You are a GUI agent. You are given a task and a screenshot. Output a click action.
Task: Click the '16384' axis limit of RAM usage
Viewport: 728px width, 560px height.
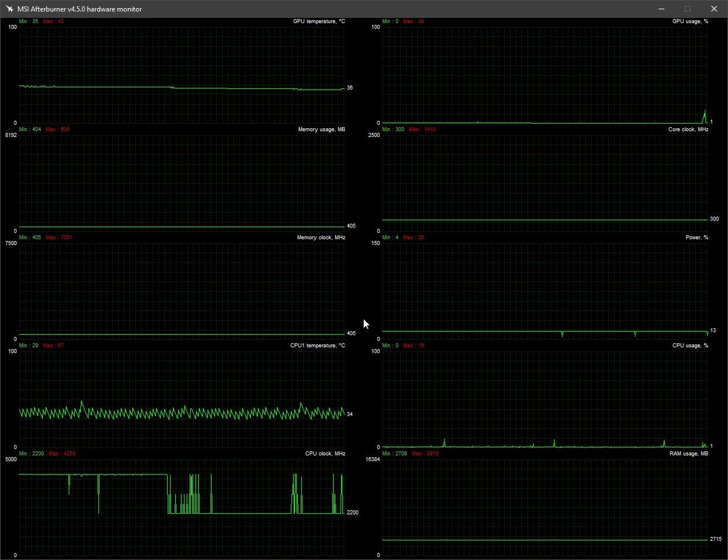click(x=373, y=459)
